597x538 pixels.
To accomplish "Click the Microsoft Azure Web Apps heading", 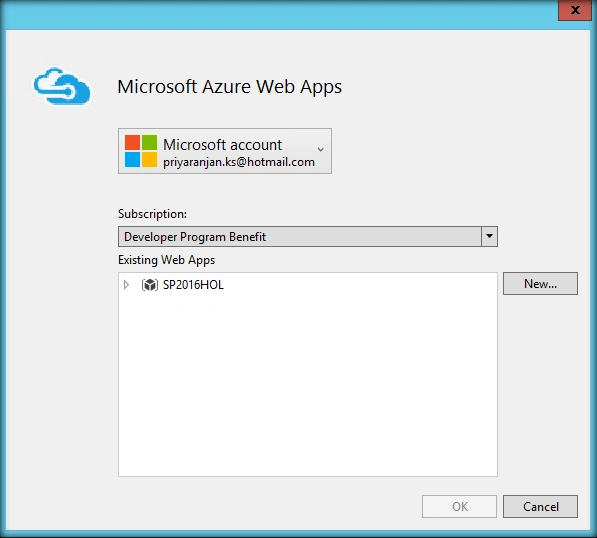I will tap(230, 86).
